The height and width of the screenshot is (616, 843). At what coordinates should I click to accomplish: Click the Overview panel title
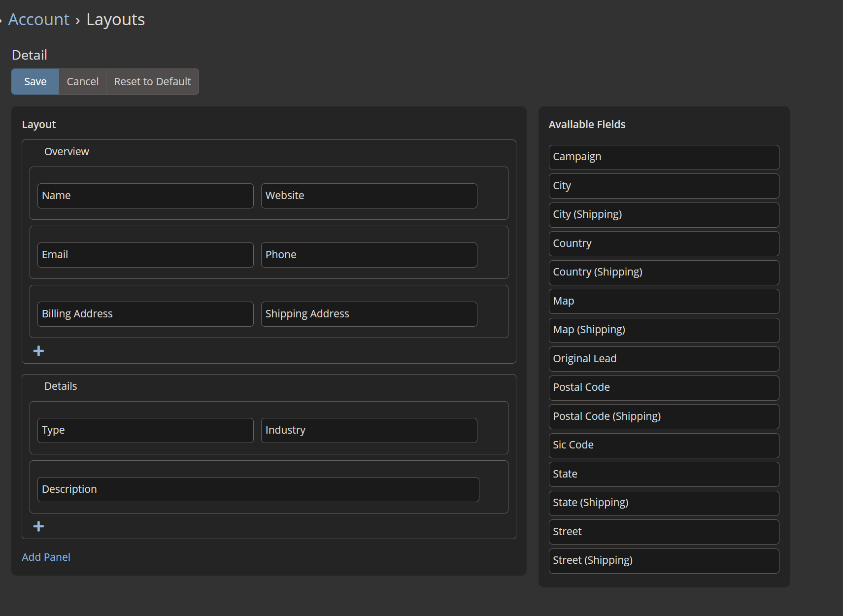[x=67, y=152]
